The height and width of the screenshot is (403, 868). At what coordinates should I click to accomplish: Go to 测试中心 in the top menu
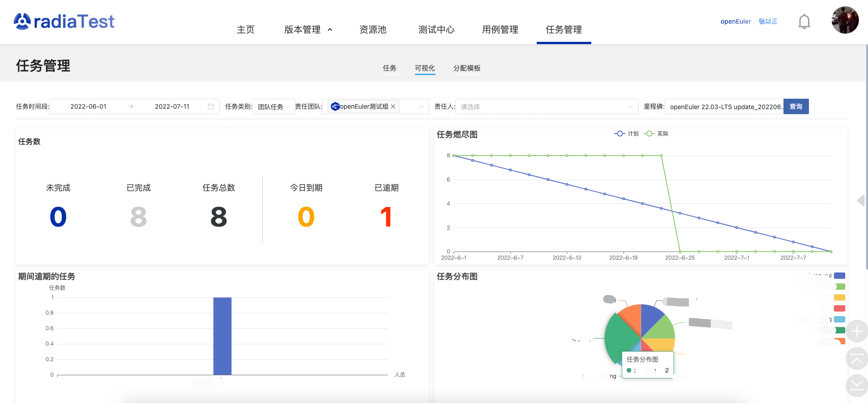click(436, 30)
